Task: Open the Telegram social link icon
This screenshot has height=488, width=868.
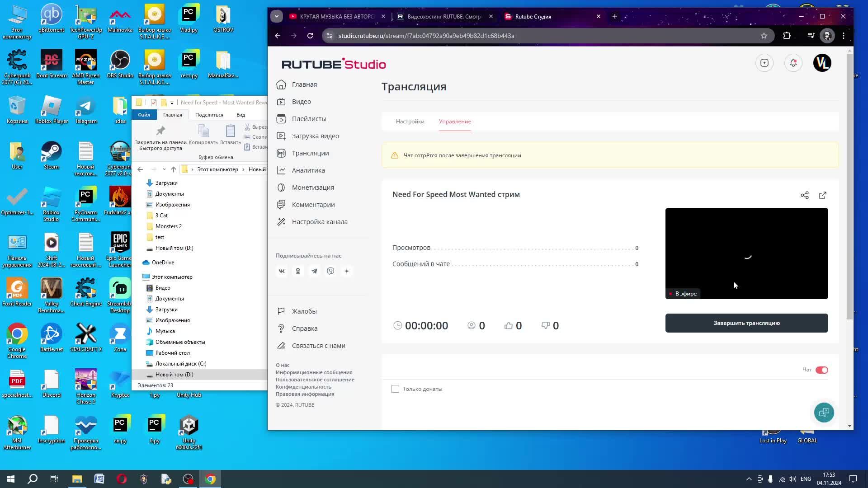Action: coord(314,271)
